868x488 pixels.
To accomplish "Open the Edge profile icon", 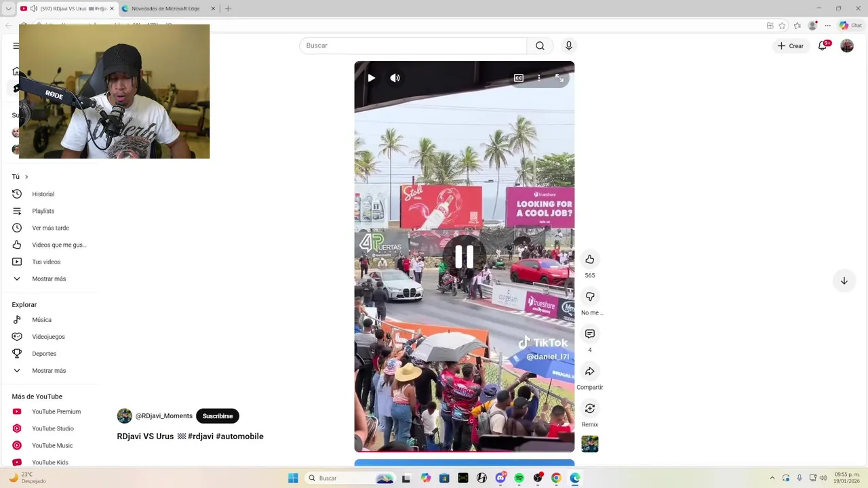I will 812,26.
